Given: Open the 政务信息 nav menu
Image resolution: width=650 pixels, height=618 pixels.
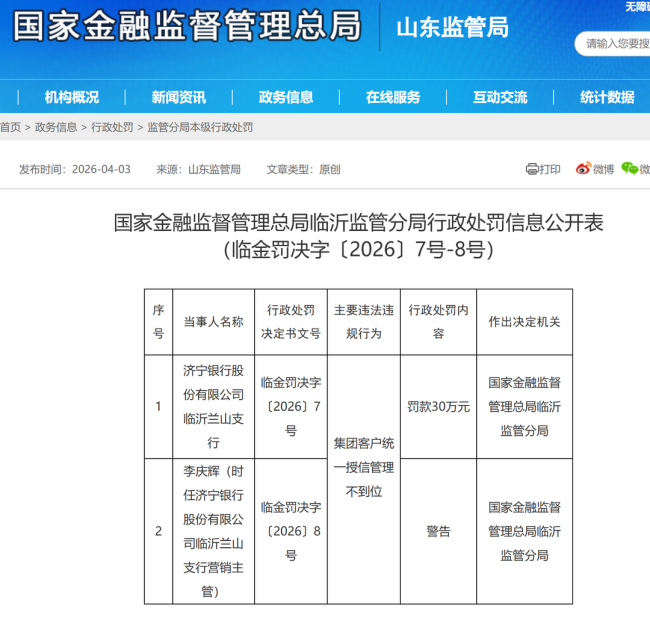Looking at the screenshot, I should point(286,97).
